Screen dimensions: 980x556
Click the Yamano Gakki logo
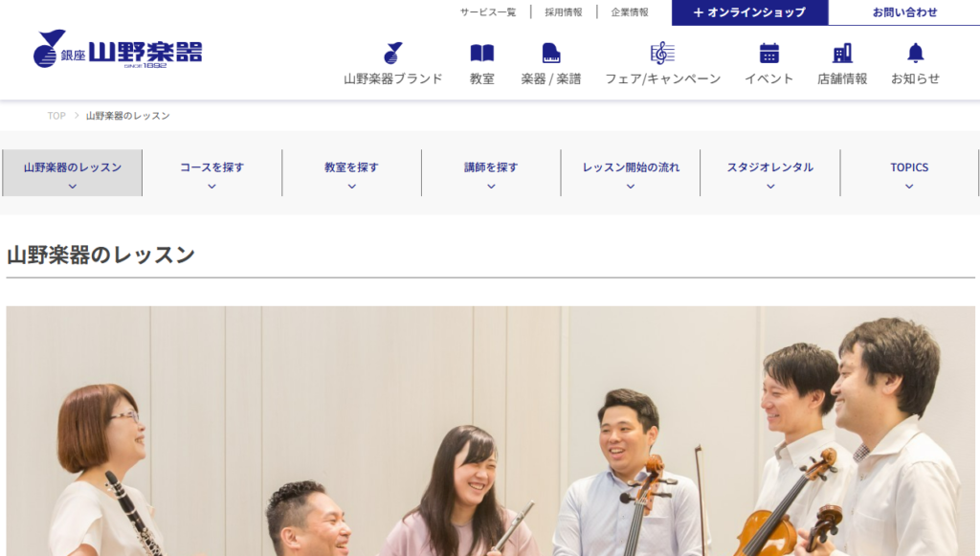click(x=118, y=50)
